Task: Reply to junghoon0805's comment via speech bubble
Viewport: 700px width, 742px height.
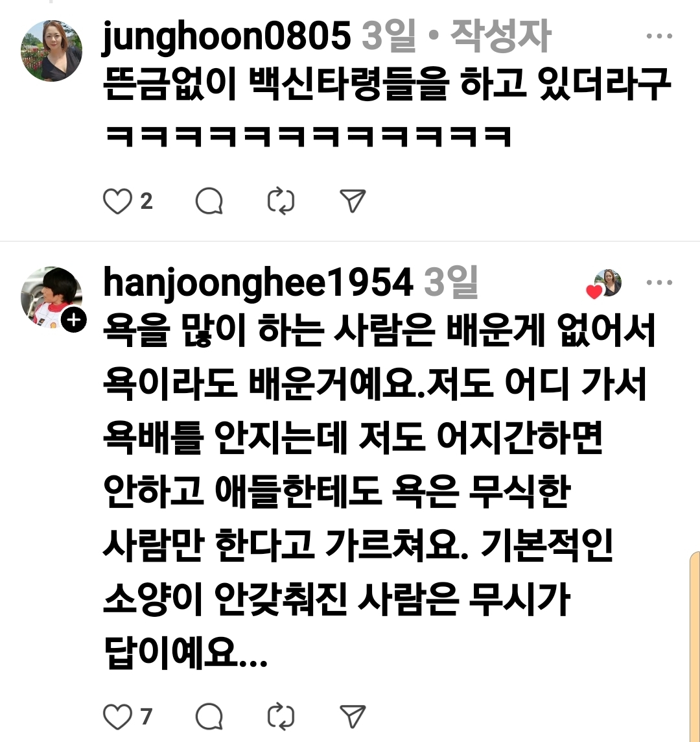Action: point(209,201)
